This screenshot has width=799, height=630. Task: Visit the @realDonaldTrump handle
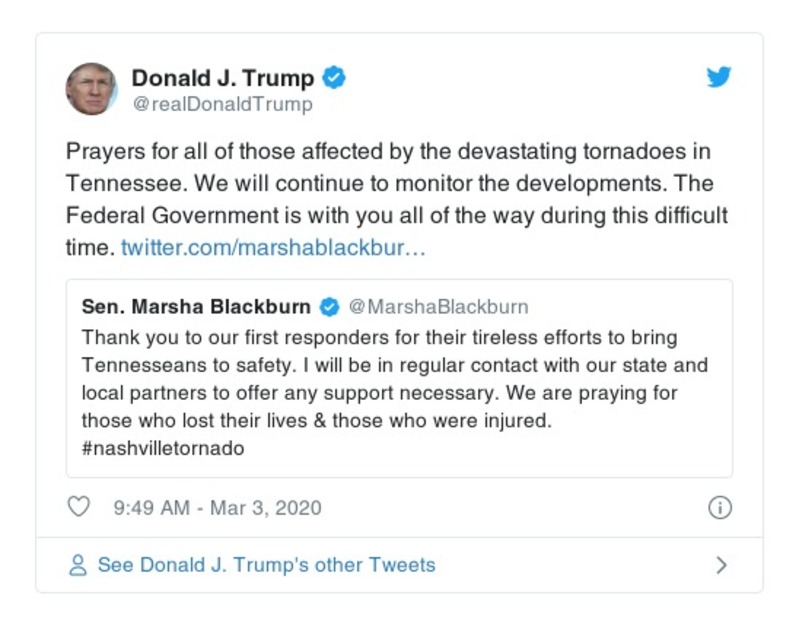pyautogui.click(x=222, y=104)
